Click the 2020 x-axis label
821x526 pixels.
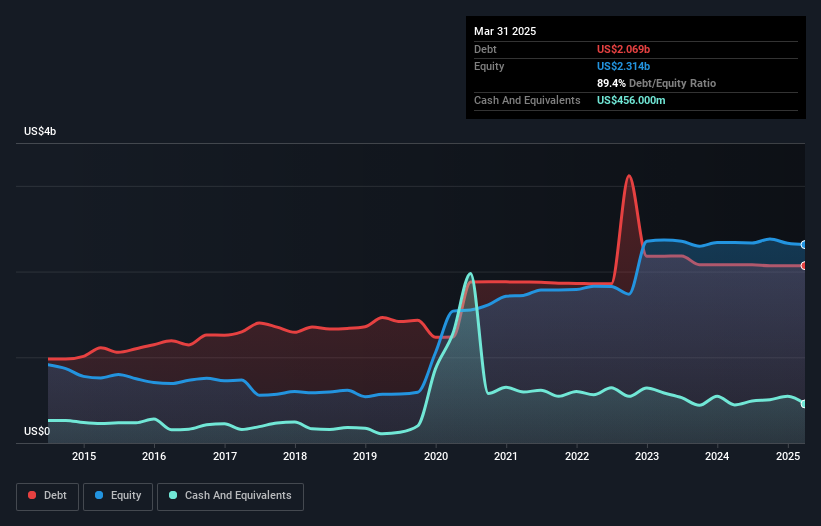436,456
